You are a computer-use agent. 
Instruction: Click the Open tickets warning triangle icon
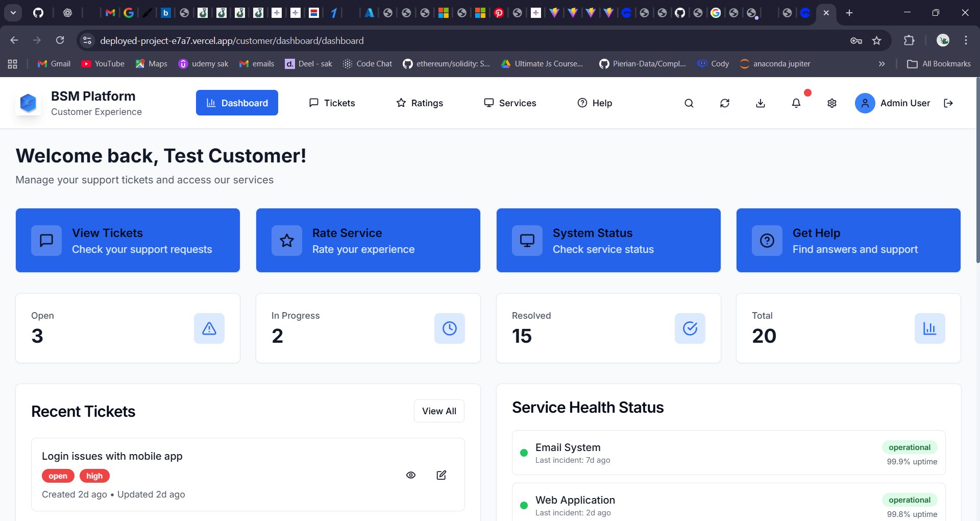[x=209, y=328]
